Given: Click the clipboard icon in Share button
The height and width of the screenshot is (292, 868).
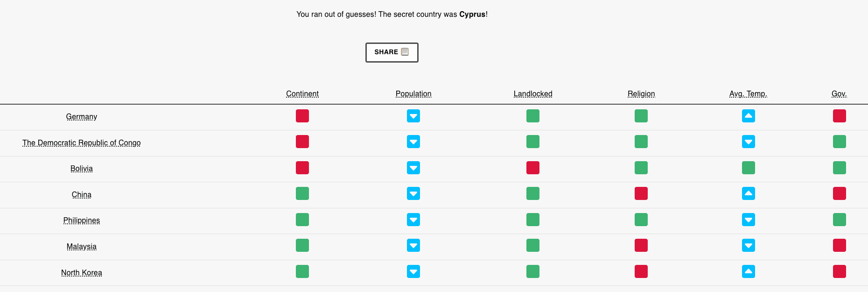Looking at the screenshot, I should (x=405, y=52).
